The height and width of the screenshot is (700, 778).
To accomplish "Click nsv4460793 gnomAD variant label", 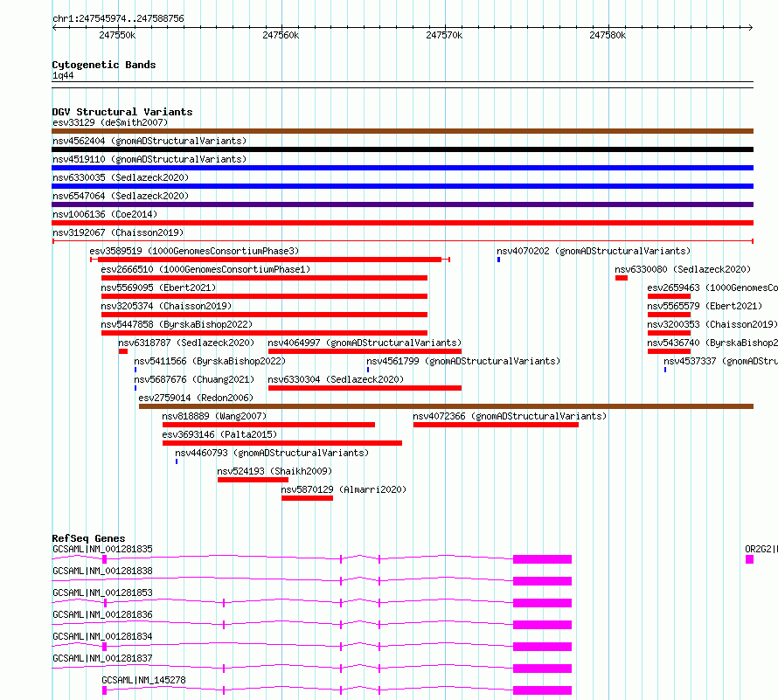I will tap(272, 453).
